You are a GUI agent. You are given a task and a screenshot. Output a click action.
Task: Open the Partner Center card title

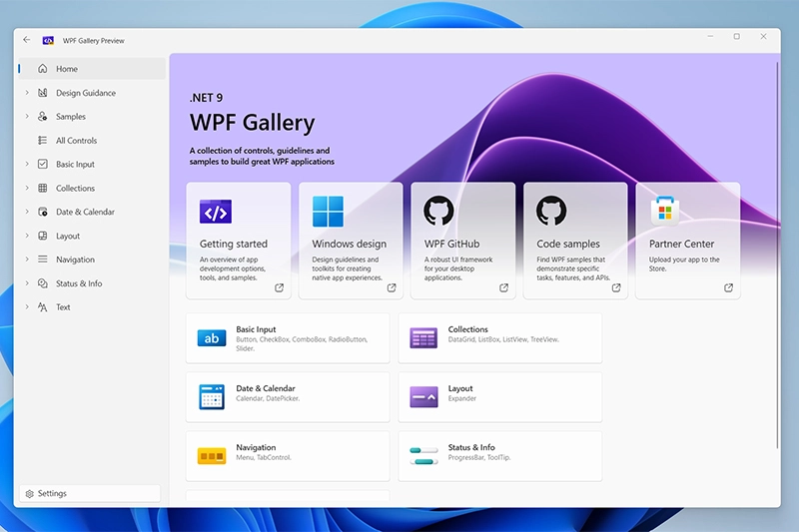pos(681,244)
